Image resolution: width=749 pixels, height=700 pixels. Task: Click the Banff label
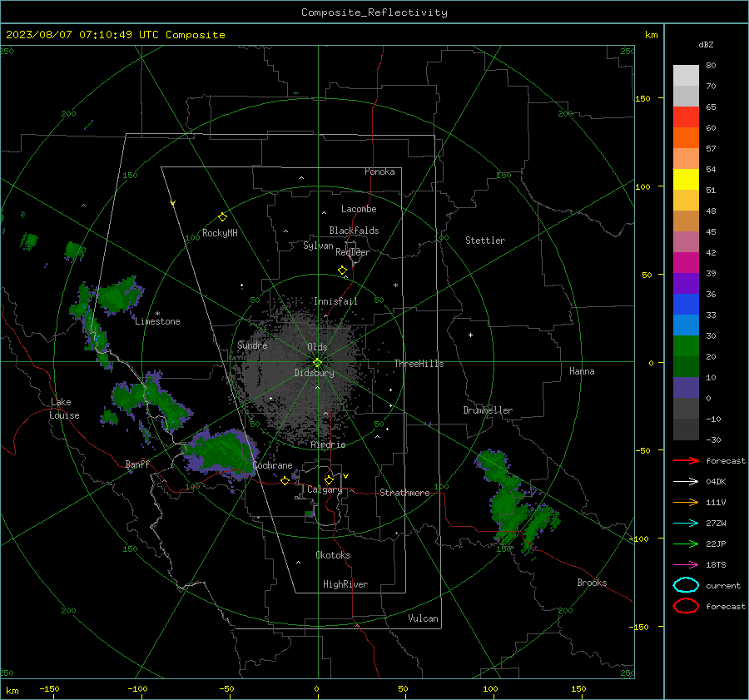(137, 464)
